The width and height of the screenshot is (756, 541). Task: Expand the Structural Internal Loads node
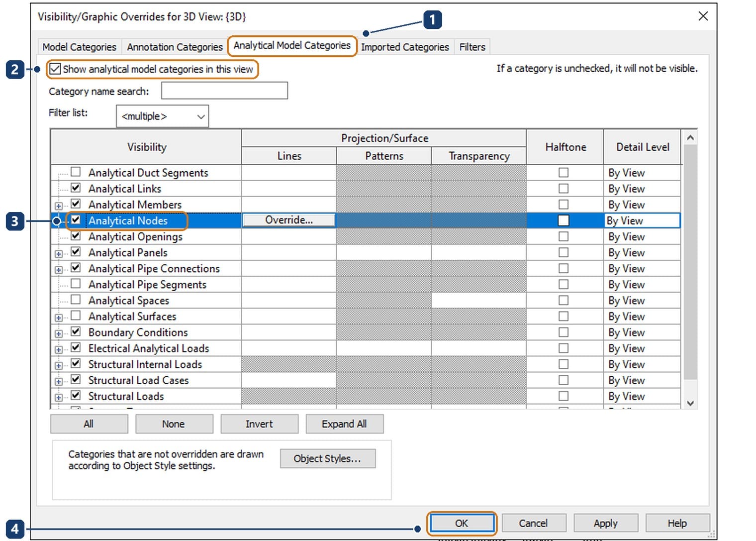(59, 365)
